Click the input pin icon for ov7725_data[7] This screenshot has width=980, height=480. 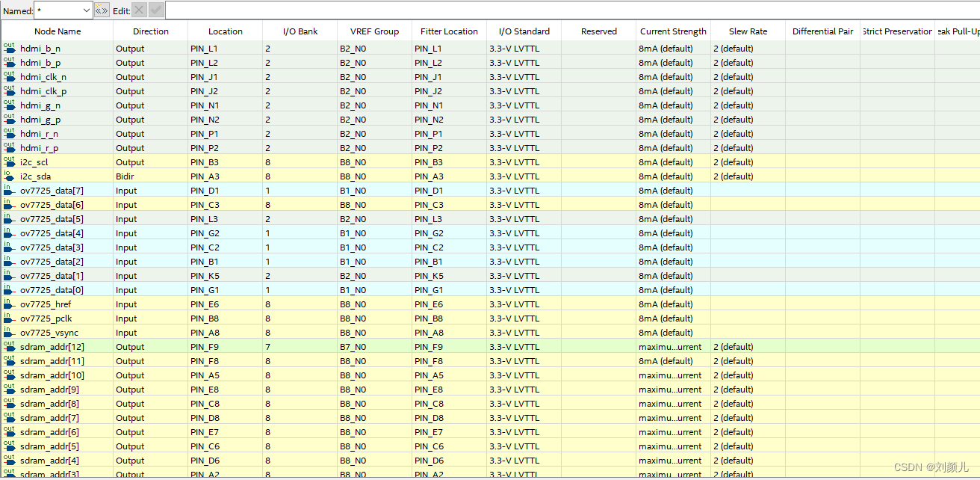(9, 191)
